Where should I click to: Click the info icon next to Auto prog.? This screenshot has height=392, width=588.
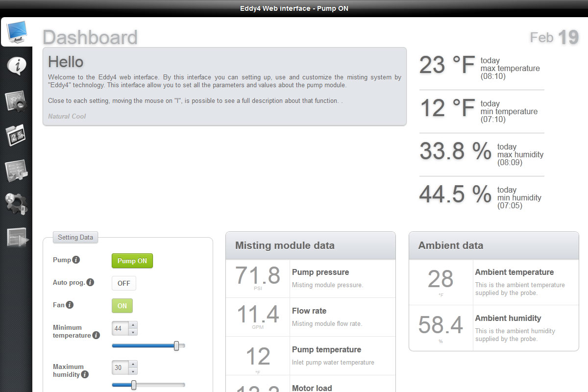click(x=90, y=283)
